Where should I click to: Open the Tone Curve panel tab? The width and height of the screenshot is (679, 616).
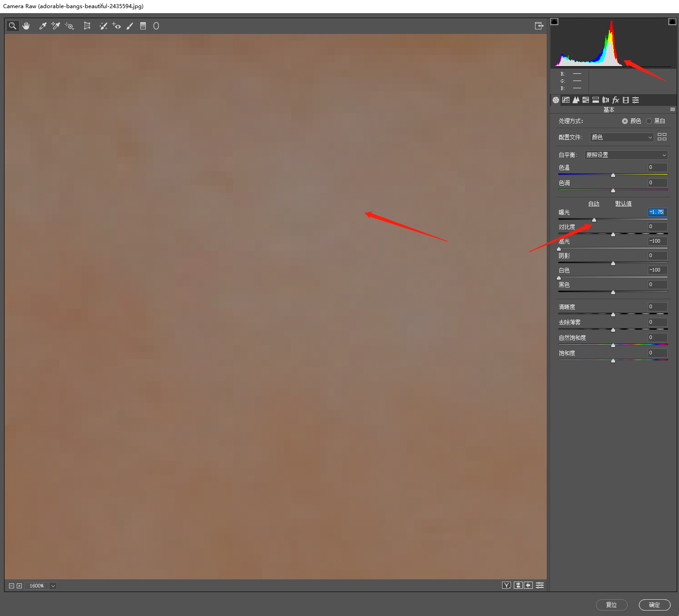pyautogui.click(x=566, y=100)
